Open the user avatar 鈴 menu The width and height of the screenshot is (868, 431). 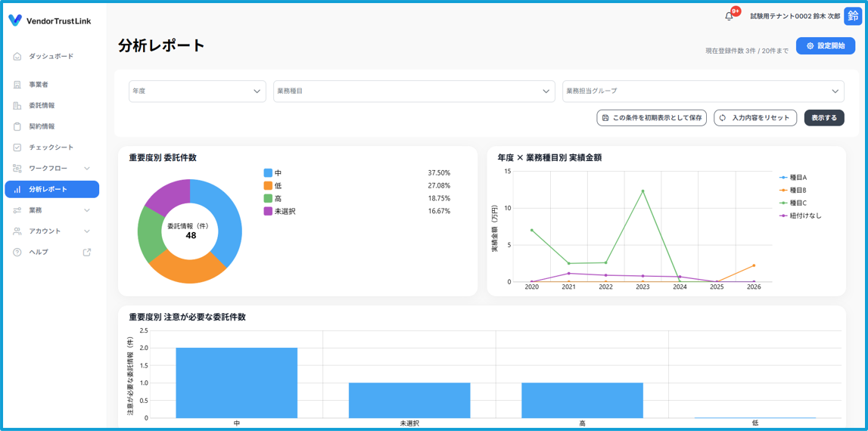coord(853,16)
